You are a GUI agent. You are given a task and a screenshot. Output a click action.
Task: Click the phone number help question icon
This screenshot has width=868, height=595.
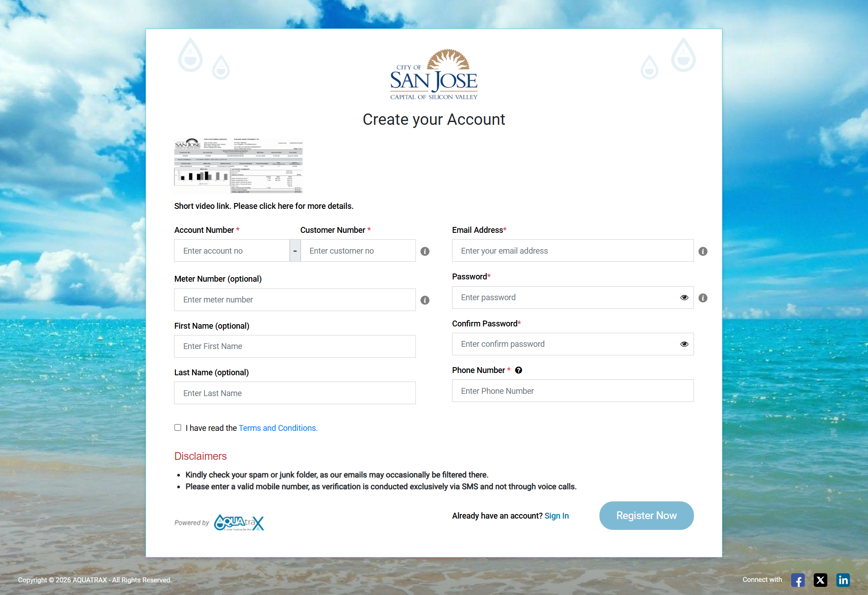coord(519,370)
